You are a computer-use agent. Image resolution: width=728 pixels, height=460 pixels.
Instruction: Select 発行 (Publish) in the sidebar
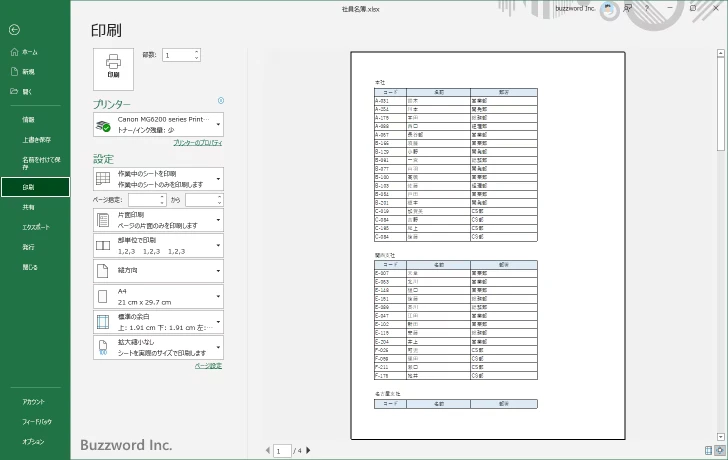28,247
